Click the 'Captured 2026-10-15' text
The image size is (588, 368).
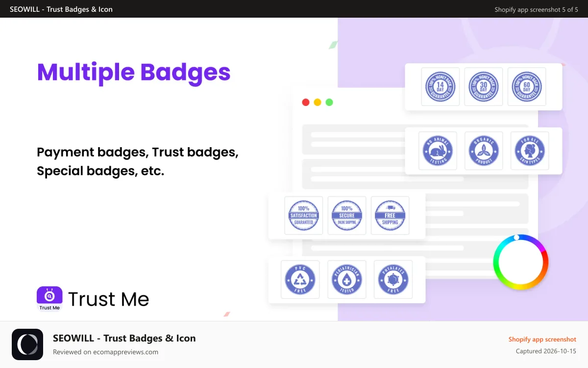tap(546, 351)
